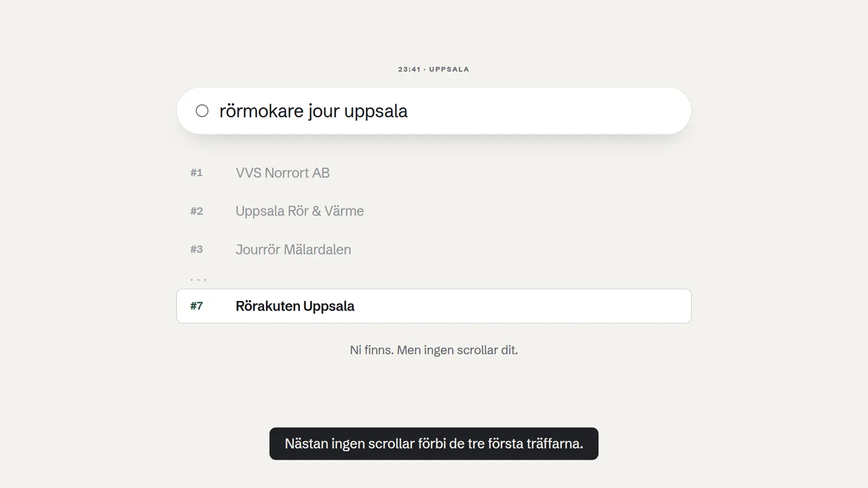Click the #2 rank label

[196, 211]
